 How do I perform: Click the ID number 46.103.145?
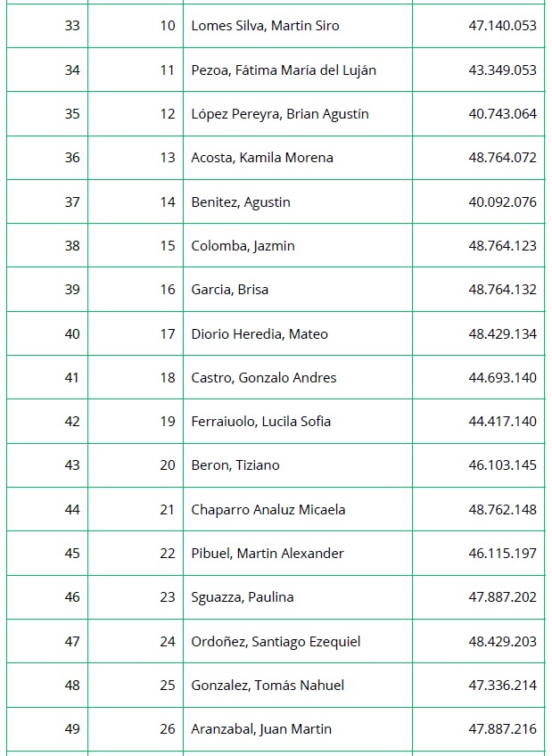(502, 465)
